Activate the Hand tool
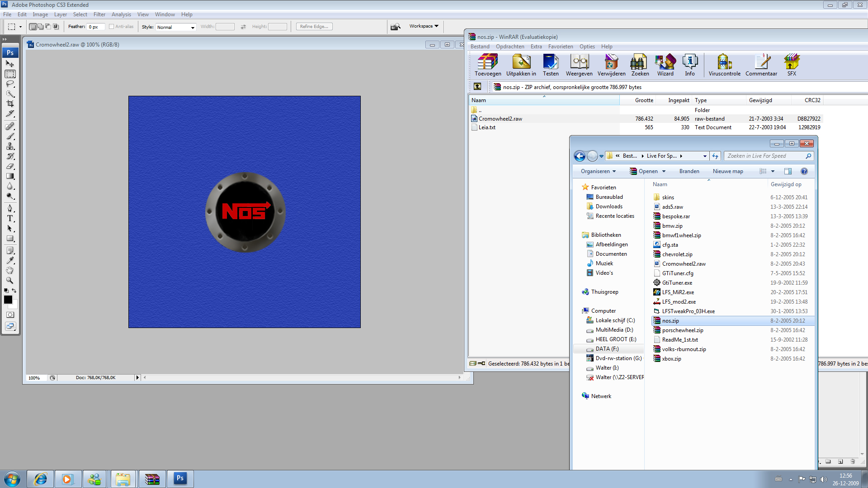Viewport: 868px width, 488px height. click(10, 270)
